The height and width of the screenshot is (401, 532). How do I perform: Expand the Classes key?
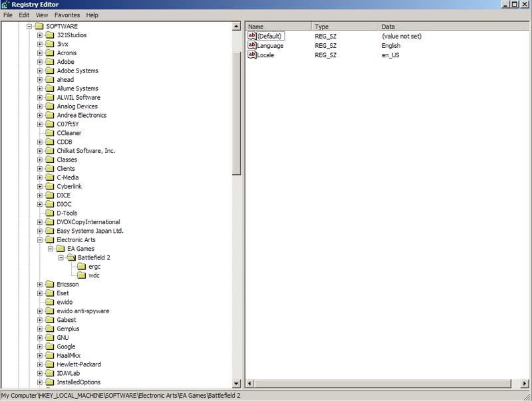coord(40,160)
